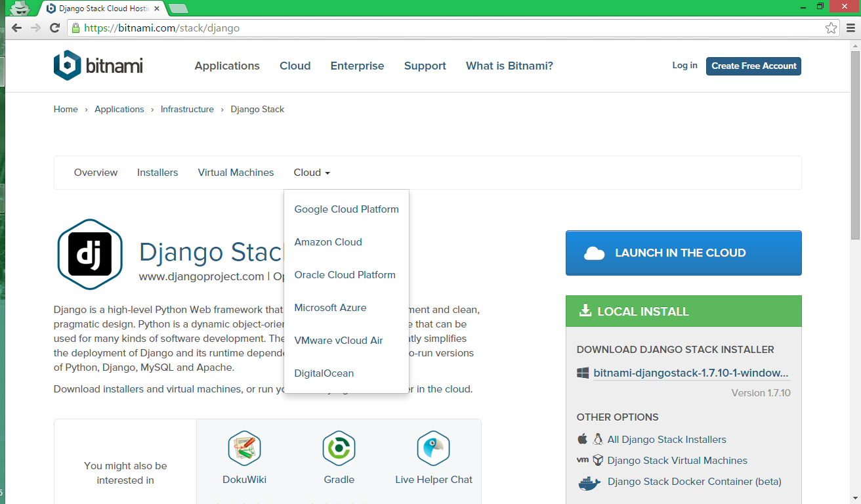The height and width of the screenshot is (504, 861).
Task: Open Cloud in top navigation
Action: (295, 66)
